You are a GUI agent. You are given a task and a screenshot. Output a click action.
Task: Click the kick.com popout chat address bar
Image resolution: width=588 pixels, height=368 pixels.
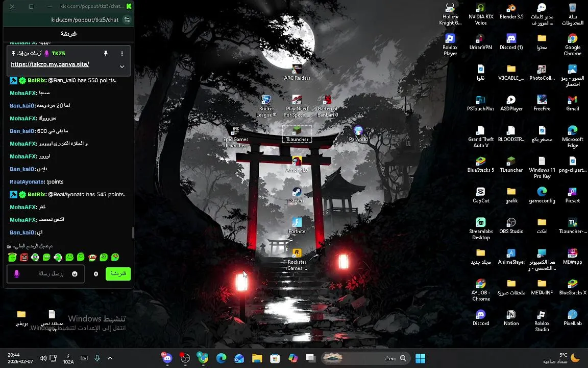(85, 19)
